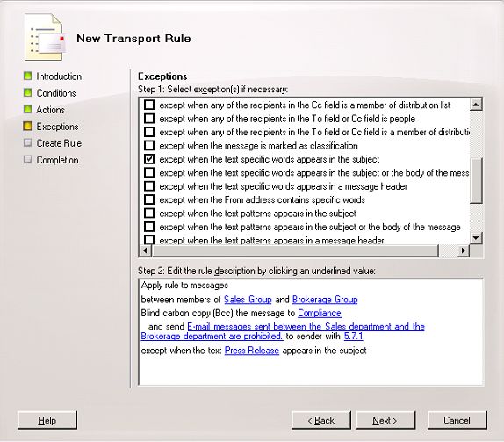Click the green Conditions step indicator
504x442 pixels.
[28, 92]
